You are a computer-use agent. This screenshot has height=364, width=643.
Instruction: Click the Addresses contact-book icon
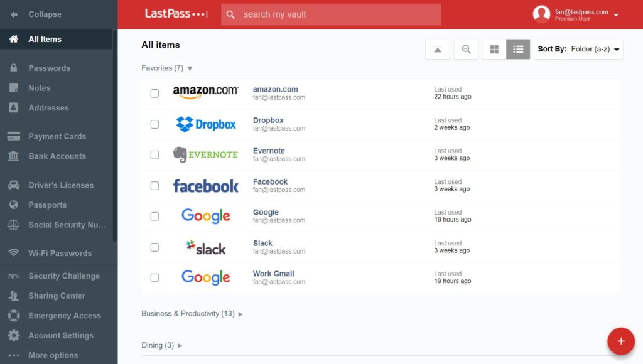point(14,107)
